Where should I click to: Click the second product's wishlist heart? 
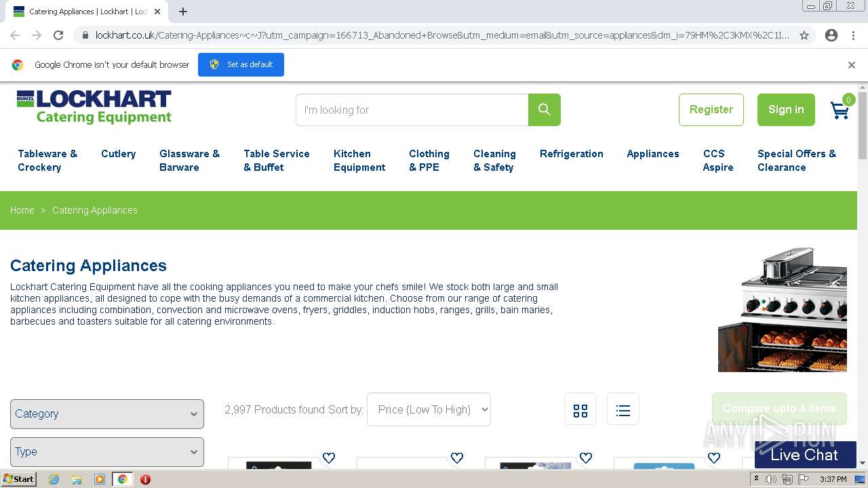click(x=457, y=458)
